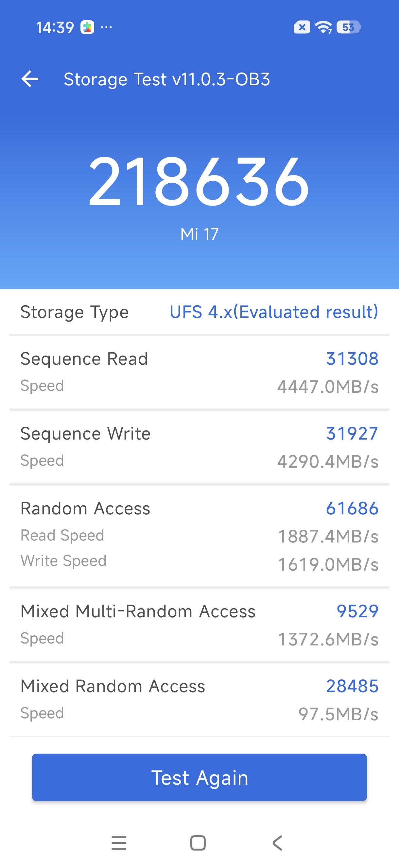Tap the battery level indicator
The image size is (399, 868).
click(349, 27)
